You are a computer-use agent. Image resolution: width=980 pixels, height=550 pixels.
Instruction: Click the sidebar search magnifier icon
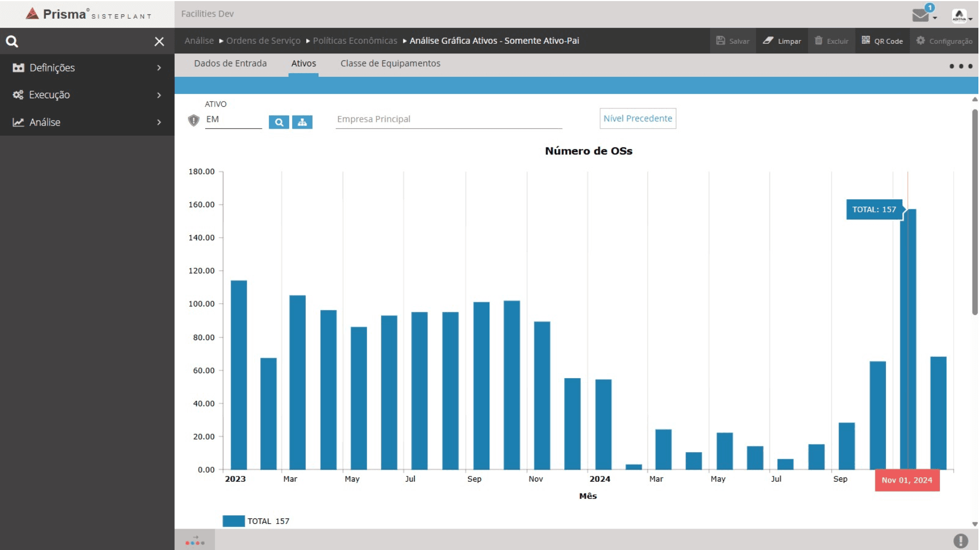point(12,41)
